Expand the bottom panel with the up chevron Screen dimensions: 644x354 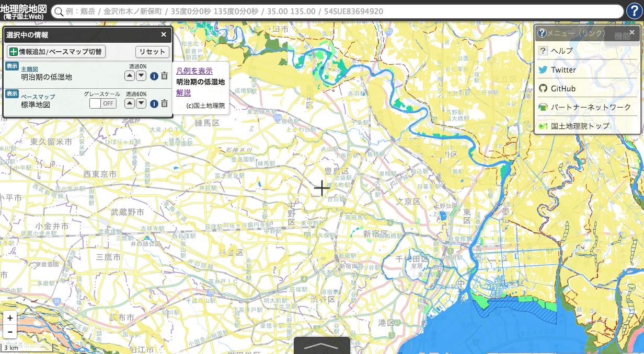tap(321, 346)
